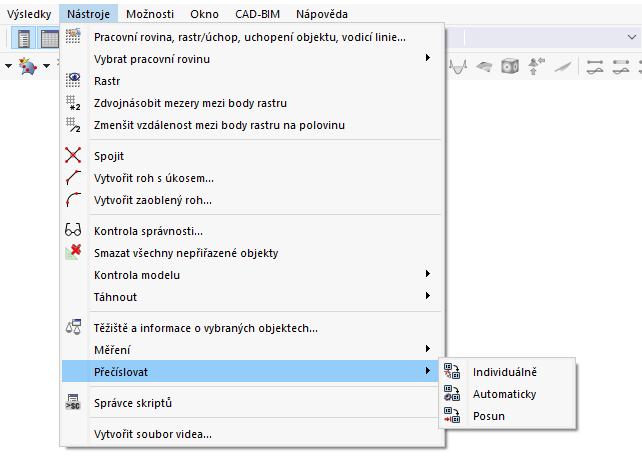Click the red cross Spojit icon
This screenshot has width=642, height=471.
coord(73,155)
